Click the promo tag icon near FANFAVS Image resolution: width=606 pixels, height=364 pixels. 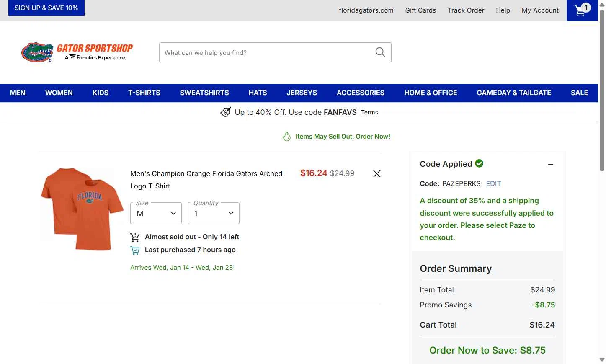click(225, 112)
